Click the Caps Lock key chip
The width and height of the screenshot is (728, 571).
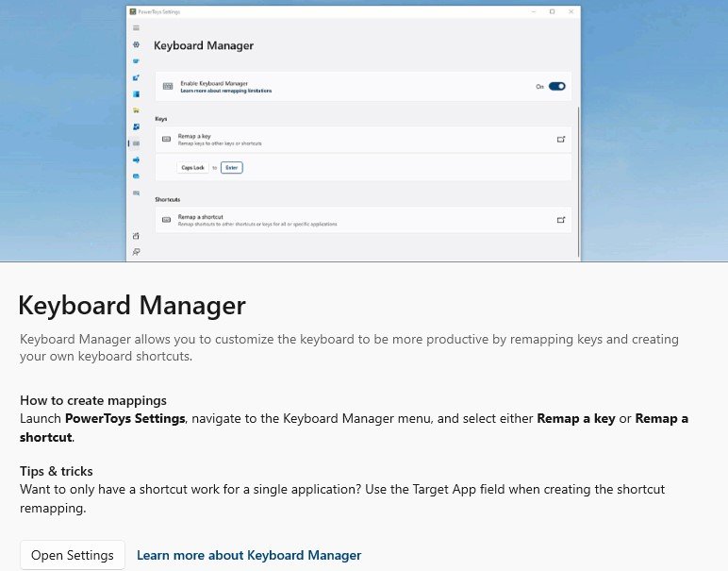coord(192,168)
